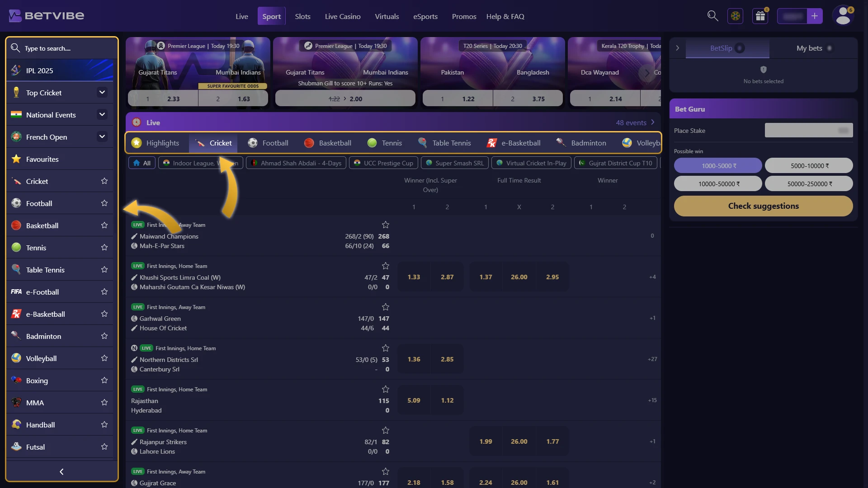
Task: Expand the French Open dropdown
Action: (102, 137)
